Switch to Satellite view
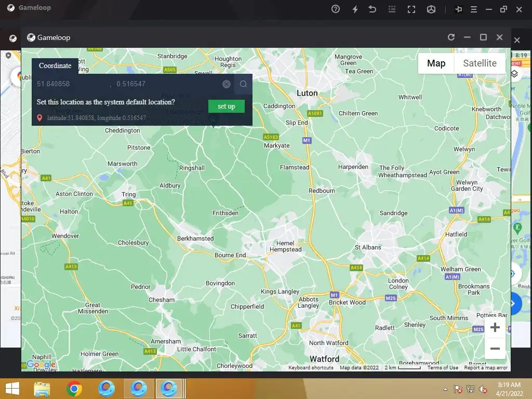532x399 pixels. click(480, 63)
